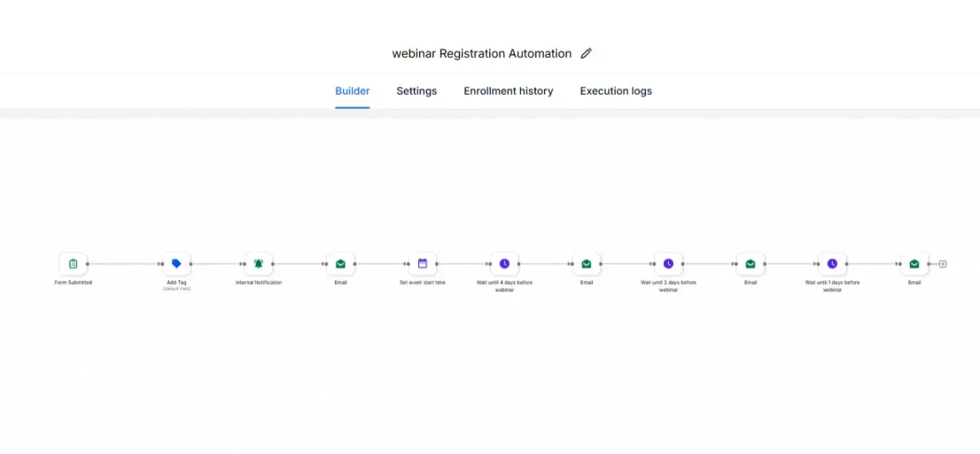980x454 pixels.
Task: Click the 'webinar Registration Automation' title text
Action: pyautogui.click(x=482, y=54)
